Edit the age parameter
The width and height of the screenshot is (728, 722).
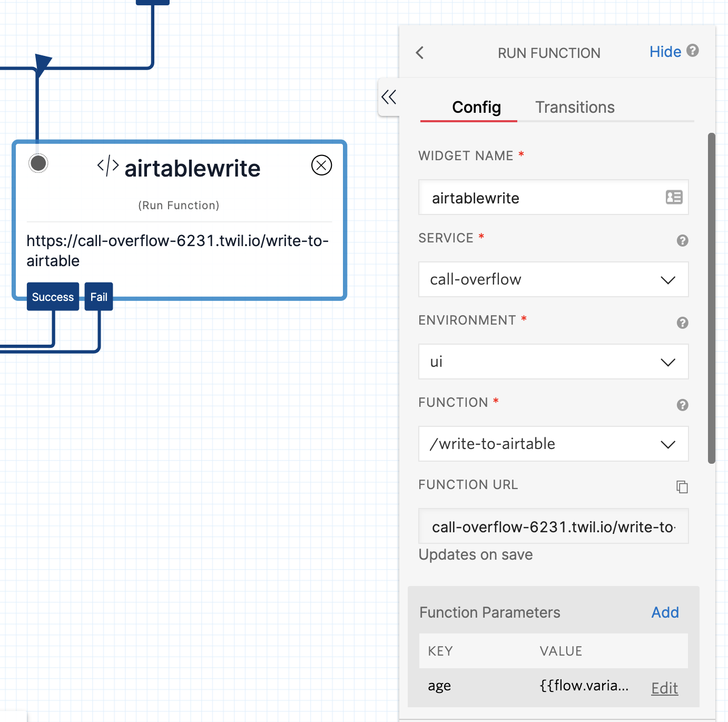(x=664, y=688)
